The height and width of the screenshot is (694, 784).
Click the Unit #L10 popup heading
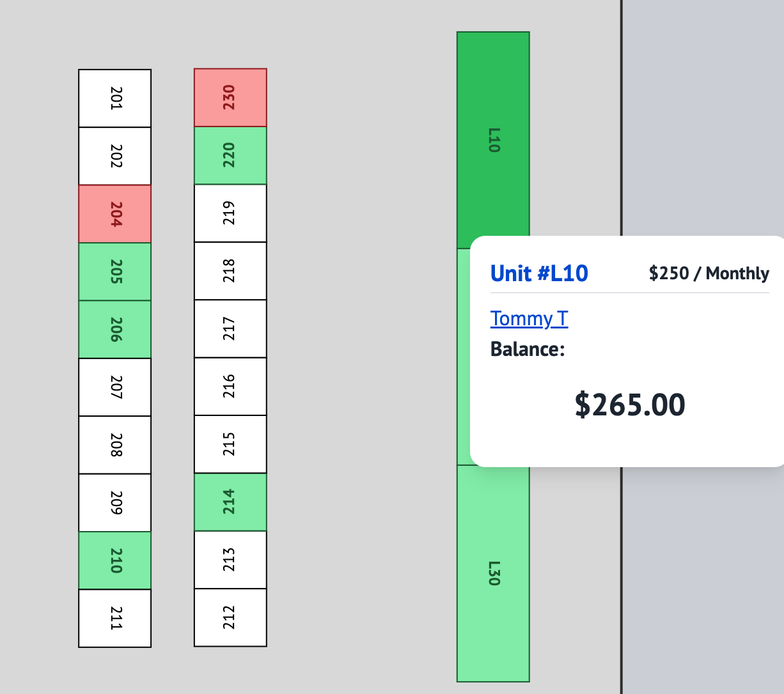(x=539, y=274)
